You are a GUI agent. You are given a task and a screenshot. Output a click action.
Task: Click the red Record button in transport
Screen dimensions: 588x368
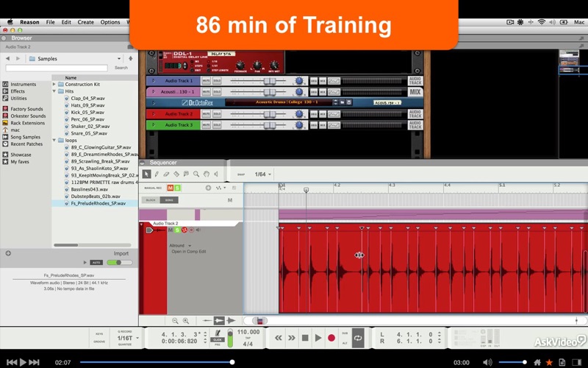tap(331, 338)
